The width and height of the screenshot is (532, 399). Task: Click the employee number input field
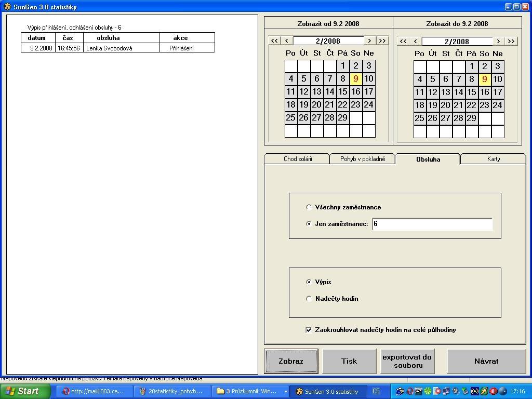pos(432,224)
